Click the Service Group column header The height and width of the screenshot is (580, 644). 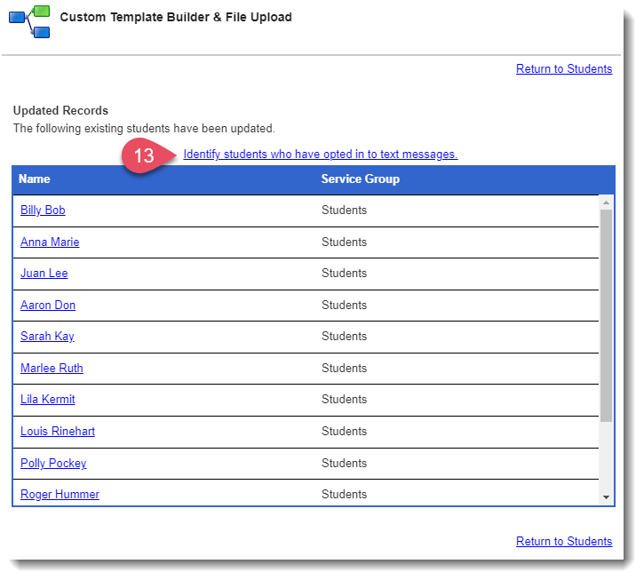(360, 179)
